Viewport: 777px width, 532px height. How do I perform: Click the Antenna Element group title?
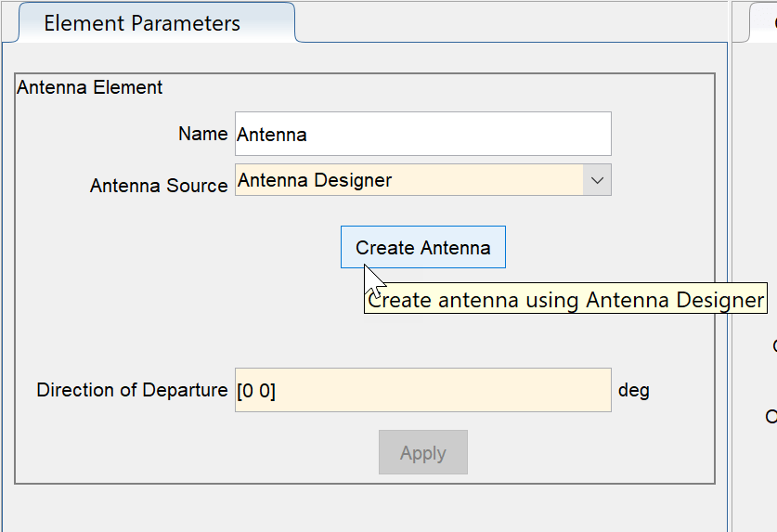click(90, 88)
